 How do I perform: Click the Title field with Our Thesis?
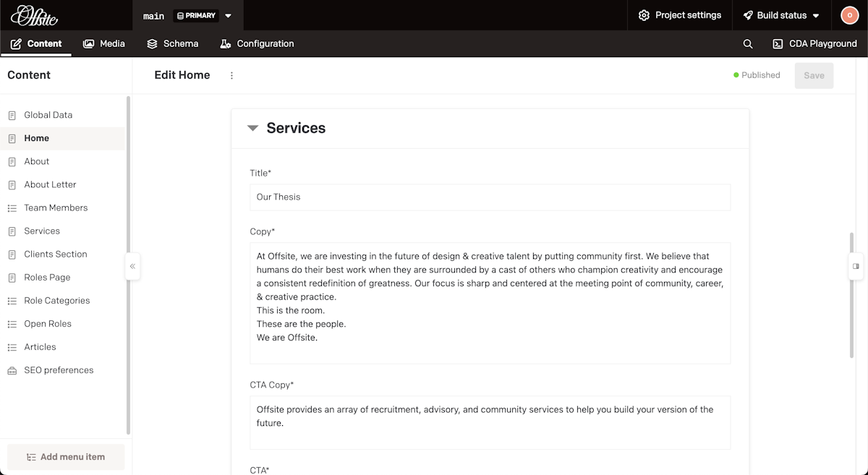[490, 197]
